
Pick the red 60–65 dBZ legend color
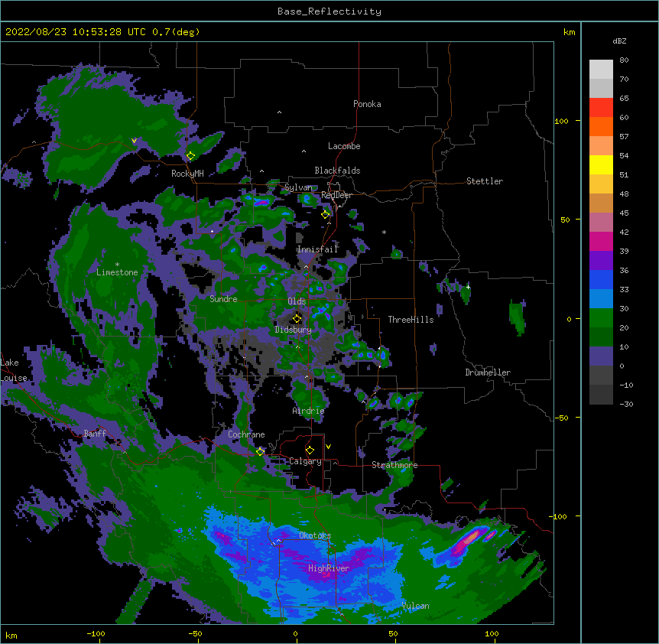(x=601, y=108)
